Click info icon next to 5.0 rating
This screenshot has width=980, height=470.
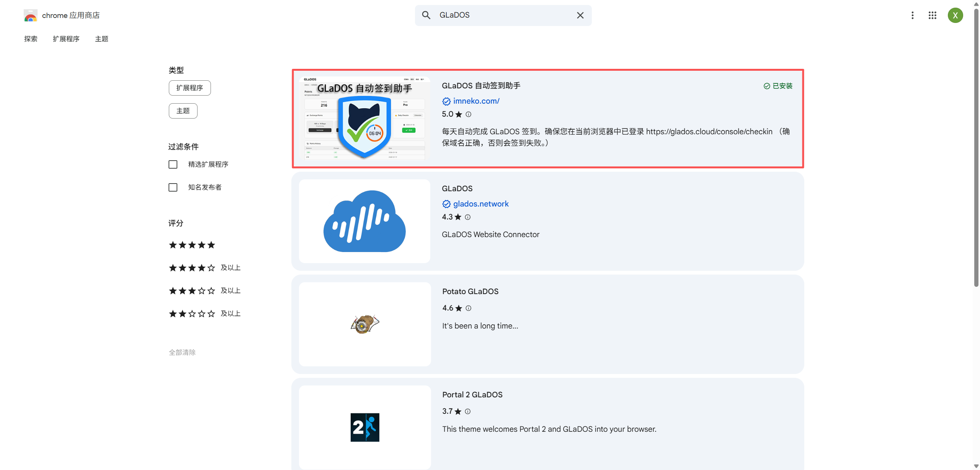pyautogui.click(x=468, y=114)
